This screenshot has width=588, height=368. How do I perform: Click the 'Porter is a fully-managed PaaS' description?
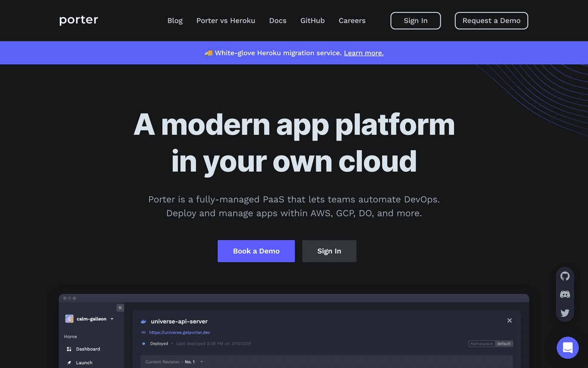click(x=294, y=207)
